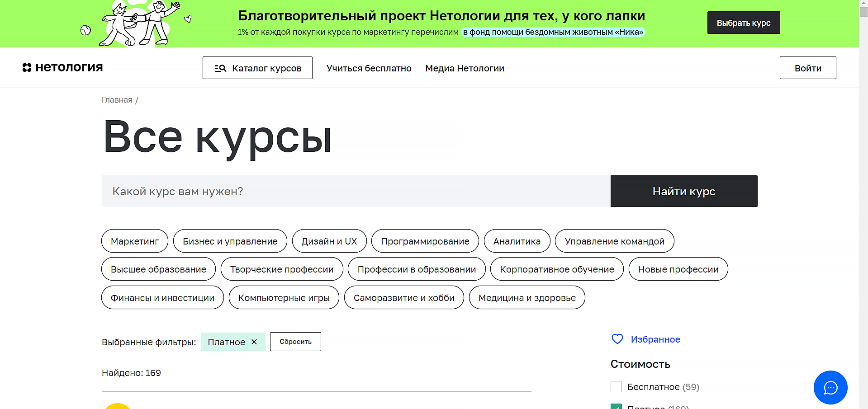Select the Медицина и здоровье chip
This screenshot has width=868, height=409.
[x=527, y=297]
